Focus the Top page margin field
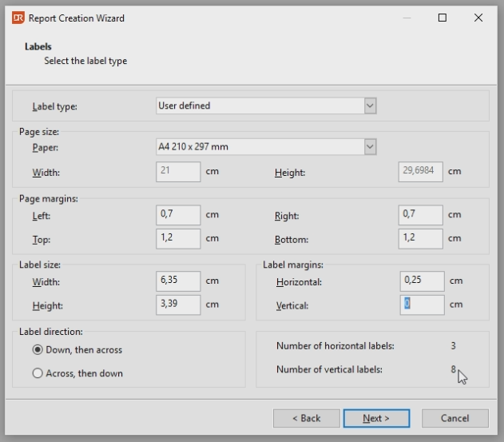This screenshot has height=442, width=504. pos(178,238)
